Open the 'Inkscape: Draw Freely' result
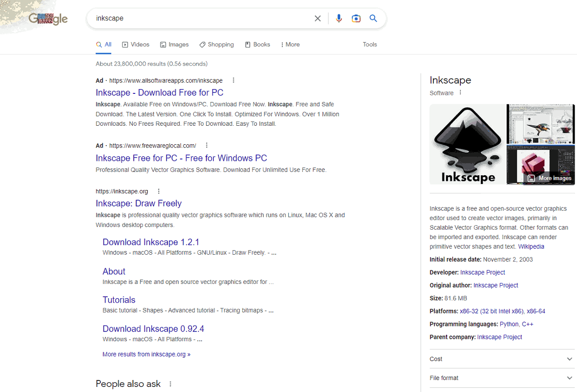Image resolution: width=577 pixels, height=392 pixels. pyautogui.click(x=139, y=203)
